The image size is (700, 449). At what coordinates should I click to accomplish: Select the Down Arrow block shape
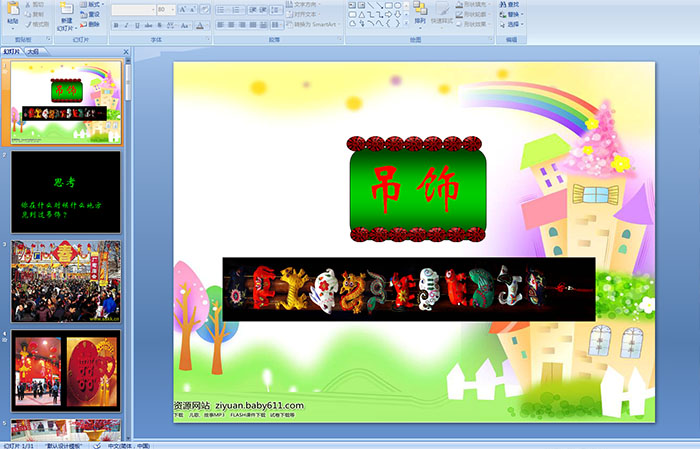397,15
